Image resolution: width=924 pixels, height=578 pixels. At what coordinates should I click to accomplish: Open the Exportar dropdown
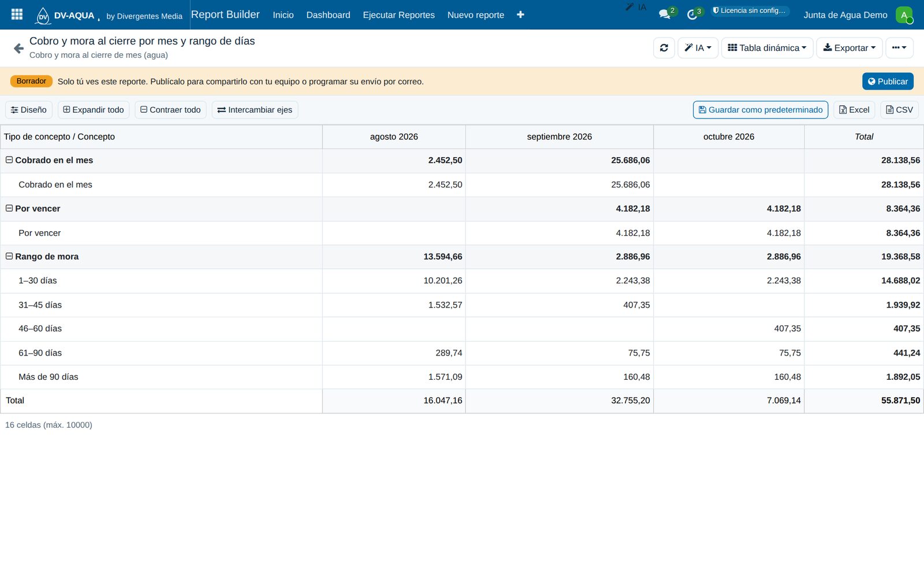pos(850,48)
